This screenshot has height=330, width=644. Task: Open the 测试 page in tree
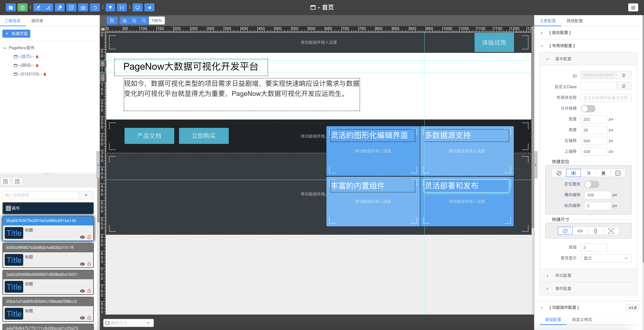click(26, 65)
